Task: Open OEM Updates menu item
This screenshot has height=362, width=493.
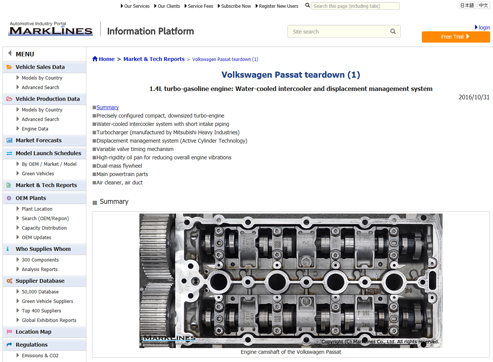Action: pos(36,238)
